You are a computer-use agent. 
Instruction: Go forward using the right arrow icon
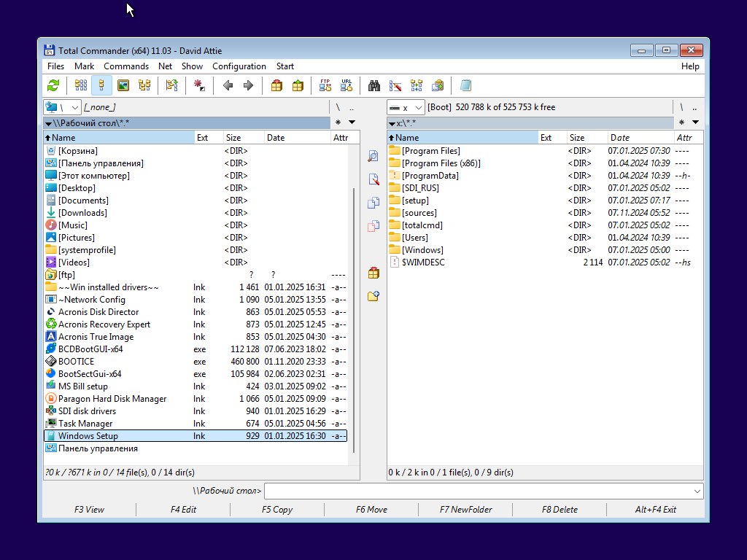click(x=248, y=86)
